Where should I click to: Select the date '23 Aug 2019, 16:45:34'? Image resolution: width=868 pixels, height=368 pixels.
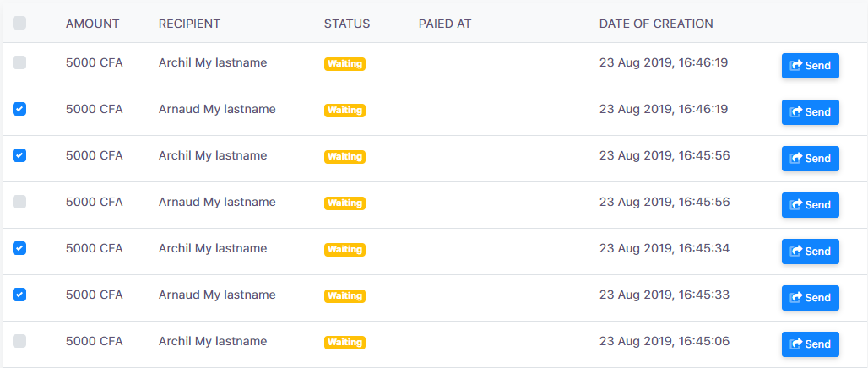[665, 249]
